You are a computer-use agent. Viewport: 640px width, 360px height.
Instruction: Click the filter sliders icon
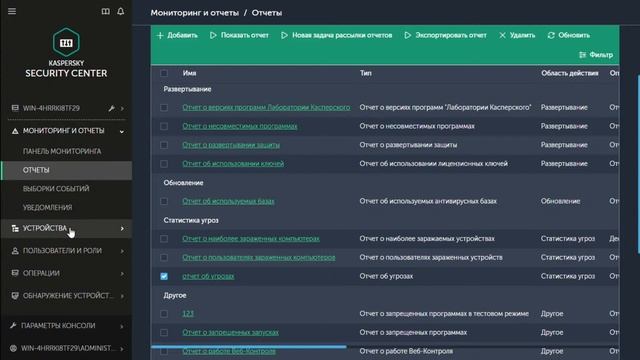pos(582,55)
